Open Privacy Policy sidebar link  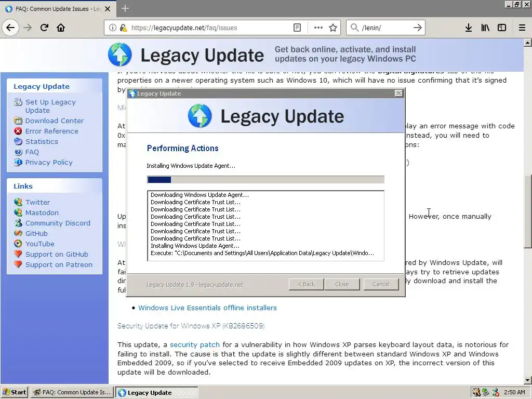tap(49, 163)
